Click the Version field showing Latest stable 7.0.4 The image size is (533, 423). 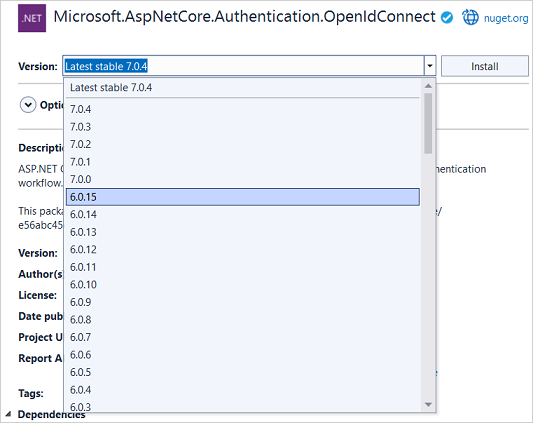point(243,66)
